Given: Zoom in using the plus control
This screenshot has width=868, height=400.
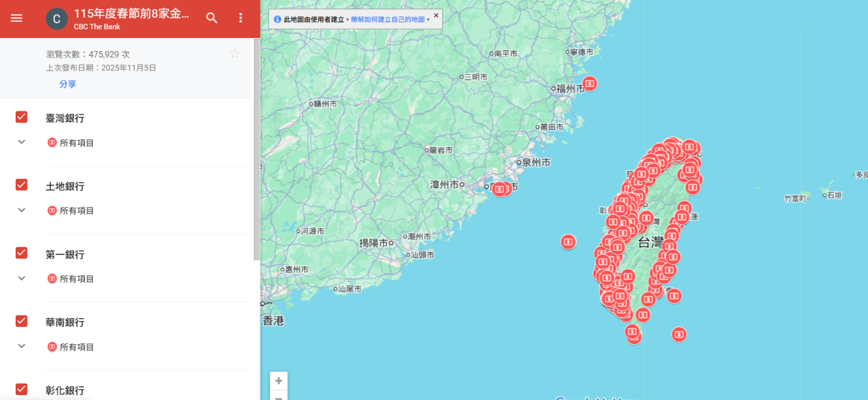Looking at the screenshot, I should pos(278,381).
